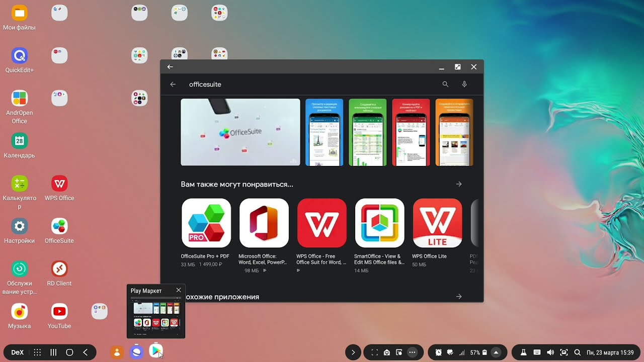Screen dimensions: 644x362
Task: Open the volume speaker control
Action: [x=550, y=352]
